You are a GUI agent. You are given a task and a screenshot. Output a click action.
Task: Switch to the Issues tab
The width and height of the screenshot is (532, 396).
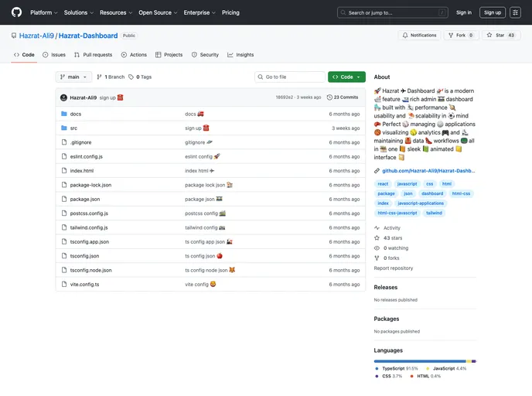pyautogui.click(x=54, y=55)
